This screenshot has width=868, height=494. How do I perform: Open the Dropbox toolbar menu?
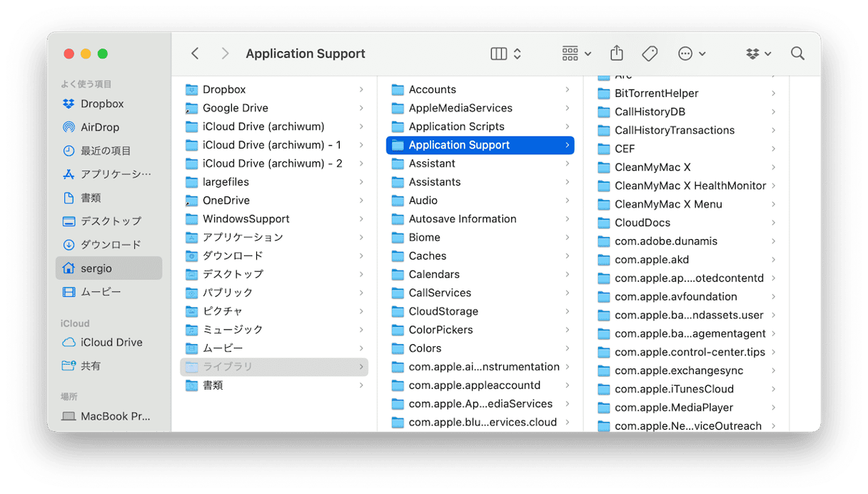coord(758,54)
